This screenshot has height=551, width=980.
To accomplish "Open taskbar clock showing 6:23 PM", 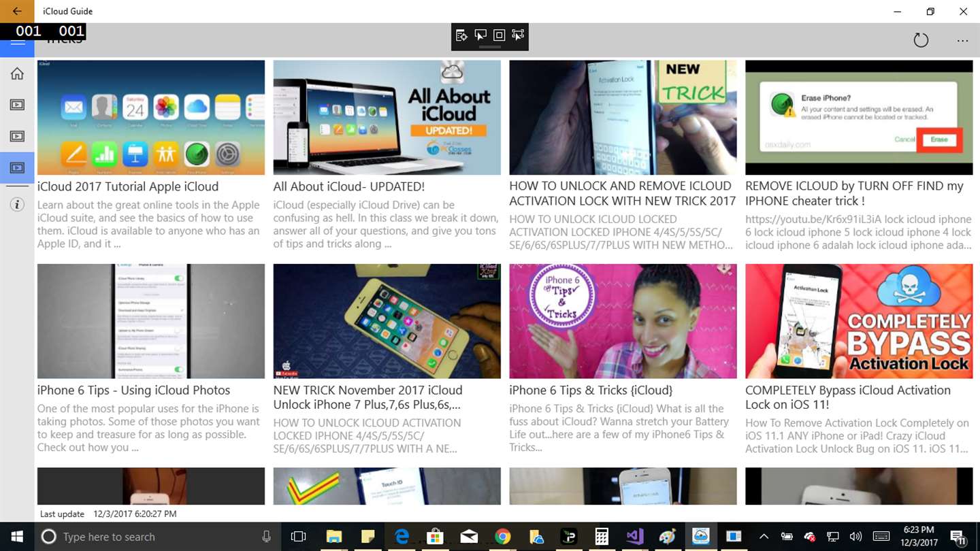I will pyautogui.click(x=919, y=537).
